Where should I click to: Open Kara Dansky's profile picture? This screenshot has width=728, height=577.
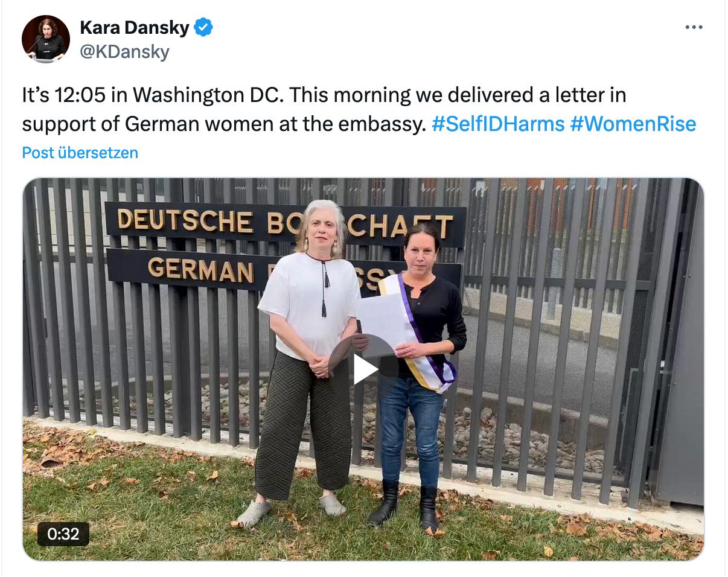pyautogui.click(x=46, y=39)
